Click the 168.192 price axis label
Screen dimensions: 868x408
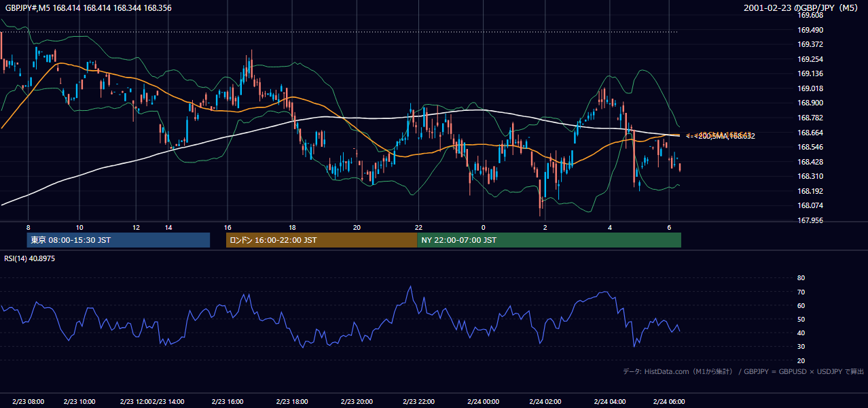pos(810,191)
